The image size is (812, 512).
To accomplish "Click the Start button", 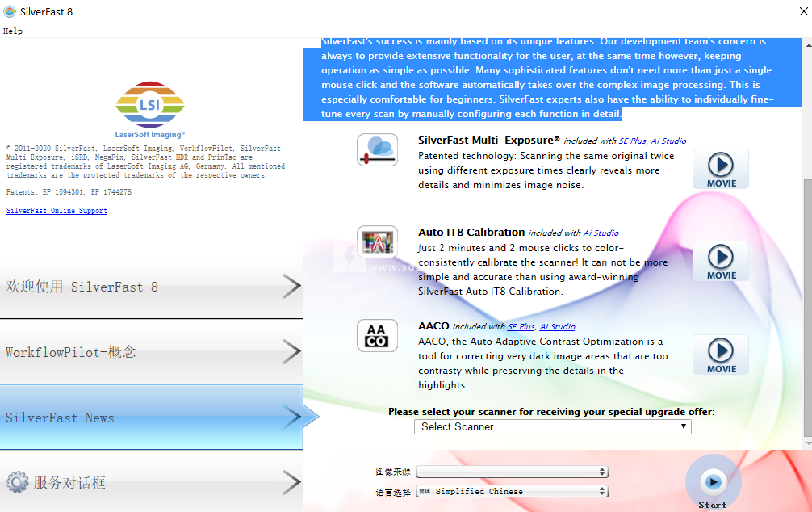I will (713, 483).
